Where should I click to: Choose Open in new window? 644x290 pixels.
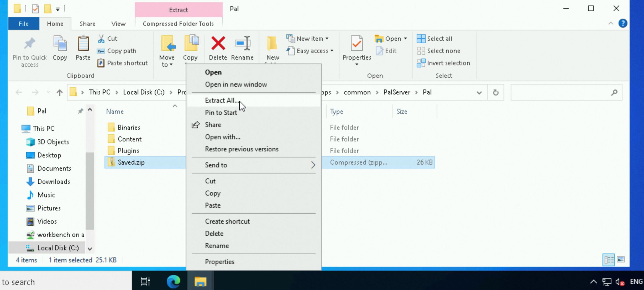click(x=253, y=84)
